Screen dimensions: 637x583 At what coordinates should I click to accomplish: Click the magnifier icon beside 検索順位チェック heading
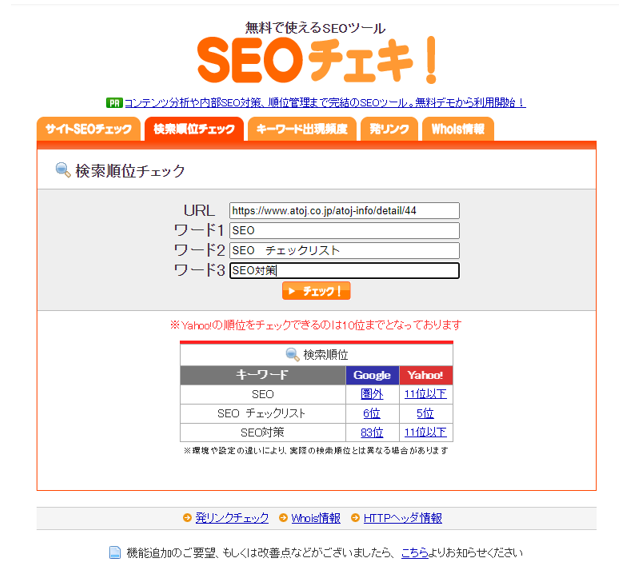[x=63, y=170]
